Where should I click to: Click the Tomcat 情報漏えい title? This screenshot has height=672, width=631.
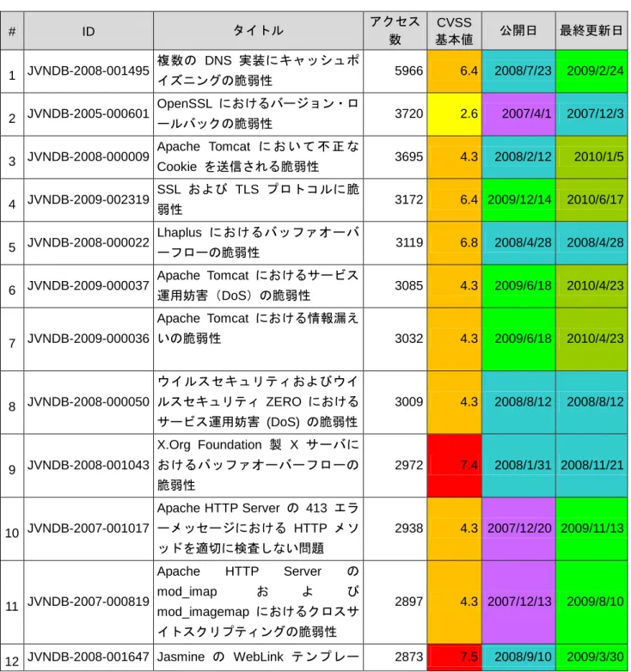coord(258,339)
